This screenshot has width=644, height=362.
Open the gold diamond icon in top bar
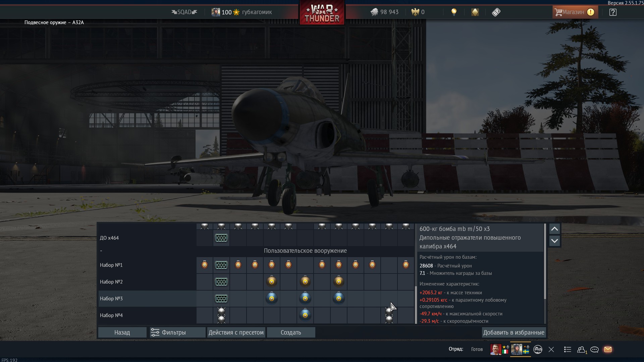point(475,12)
